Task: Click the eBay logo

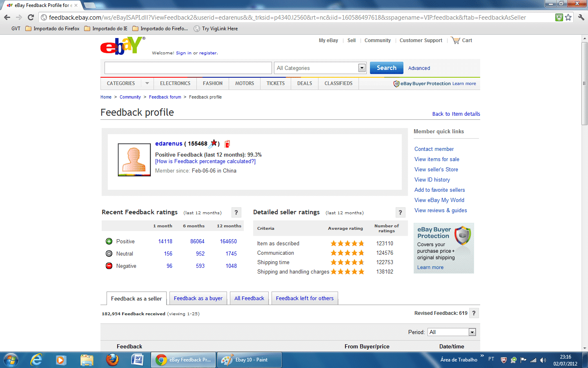Action: pyautogui.click(x=122, y=46)
